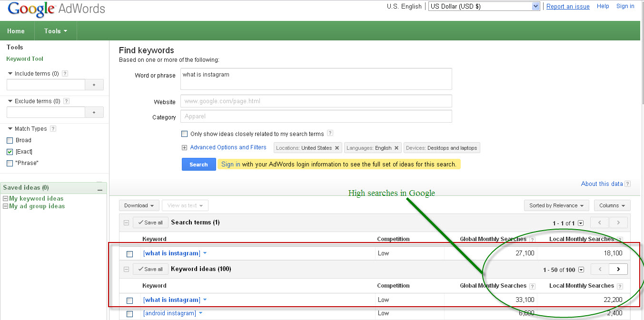
Task: Click the Include terms text field
Action: [46, 85]
